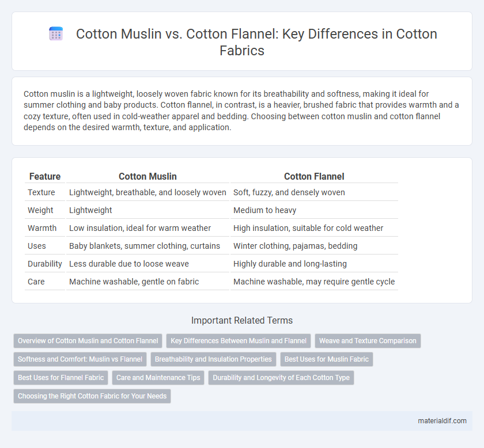484x448 pixels.
Task: Open Best Uses for Flannel Fabric tag
Action: pyautogui.click(x=61, y=378)
